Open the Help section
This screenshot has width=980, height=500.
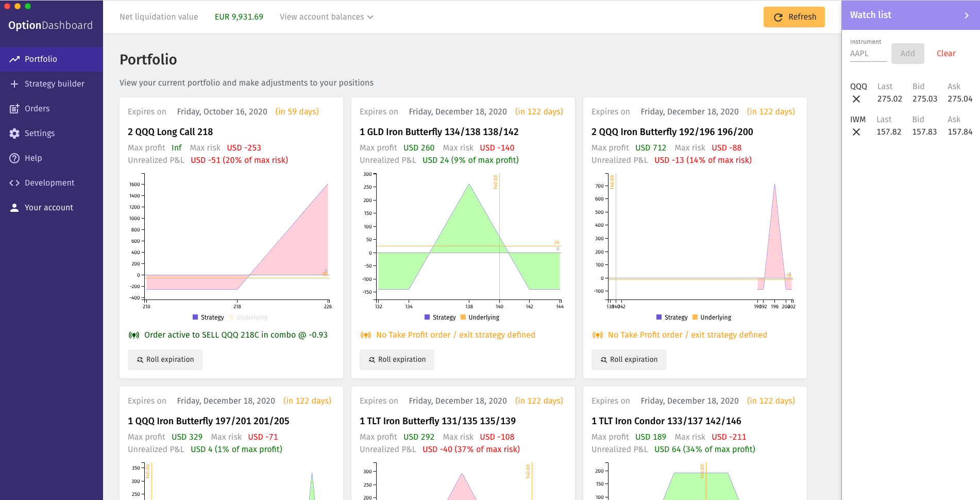coord(33,158)
